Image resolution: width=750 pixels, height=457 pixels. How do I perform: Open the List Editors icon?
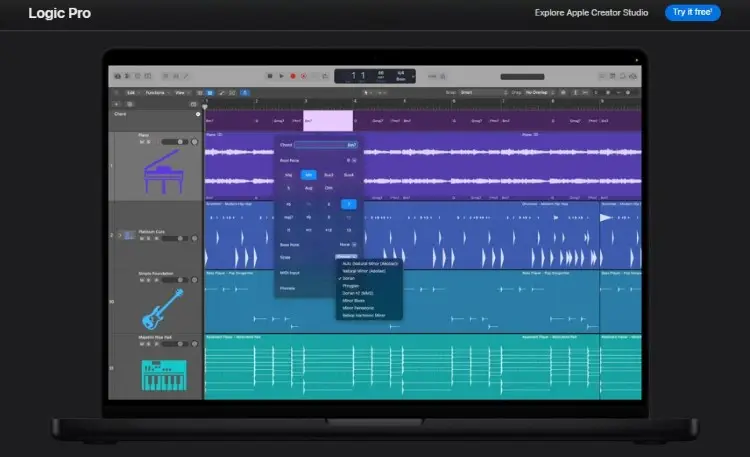tap(602, 76)
